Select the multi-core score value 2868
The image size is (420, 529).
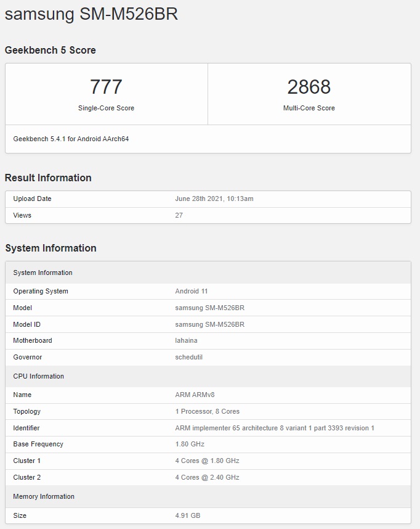[x=309, y=87]
